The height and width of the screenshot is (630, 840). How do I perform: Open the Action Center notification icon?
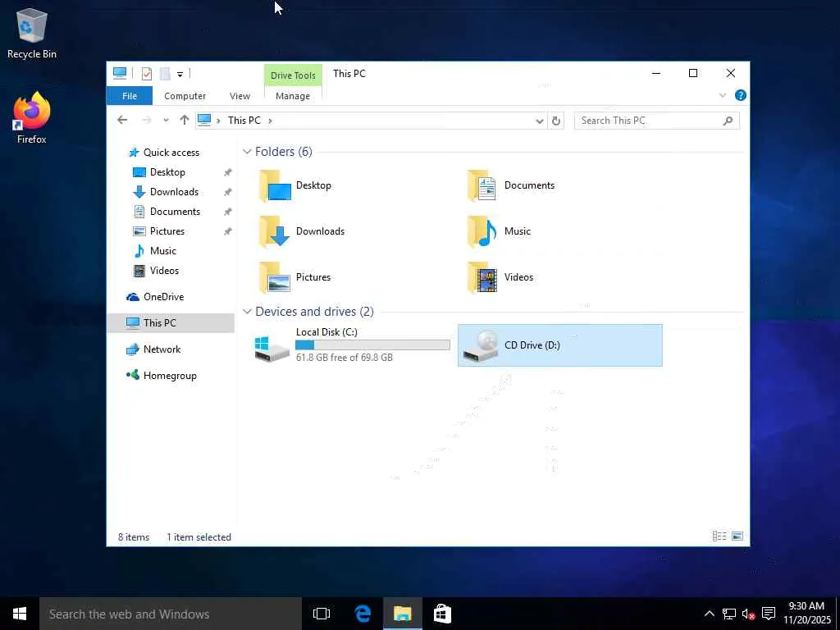(x=768, y=614)
